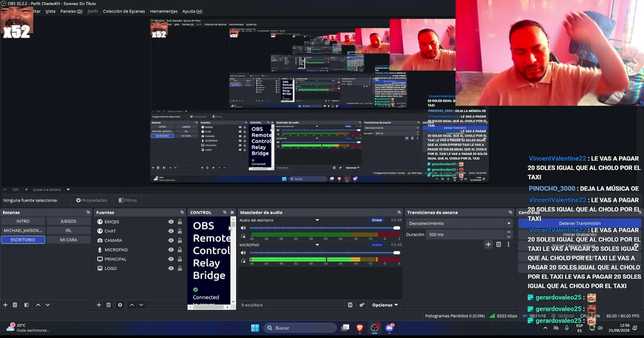Mute the MICROFNO speaker icon
The height and width of the screenshot is (338, 644).
[x=243, y=253]
